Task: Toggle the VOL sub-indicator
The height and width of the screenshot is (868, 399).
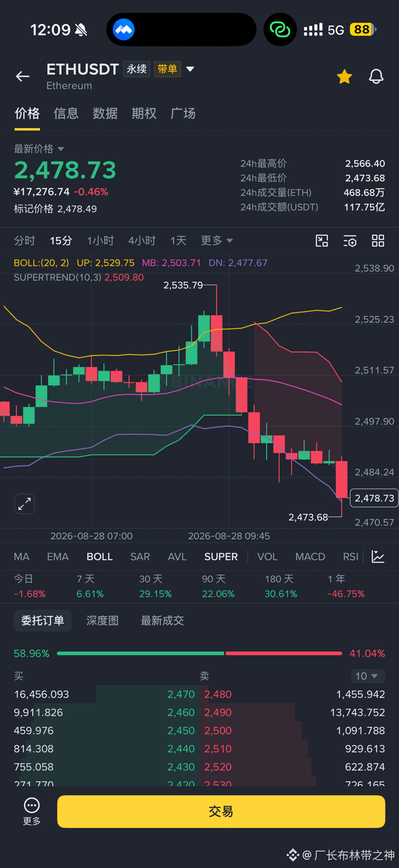Action: [267, 556]
